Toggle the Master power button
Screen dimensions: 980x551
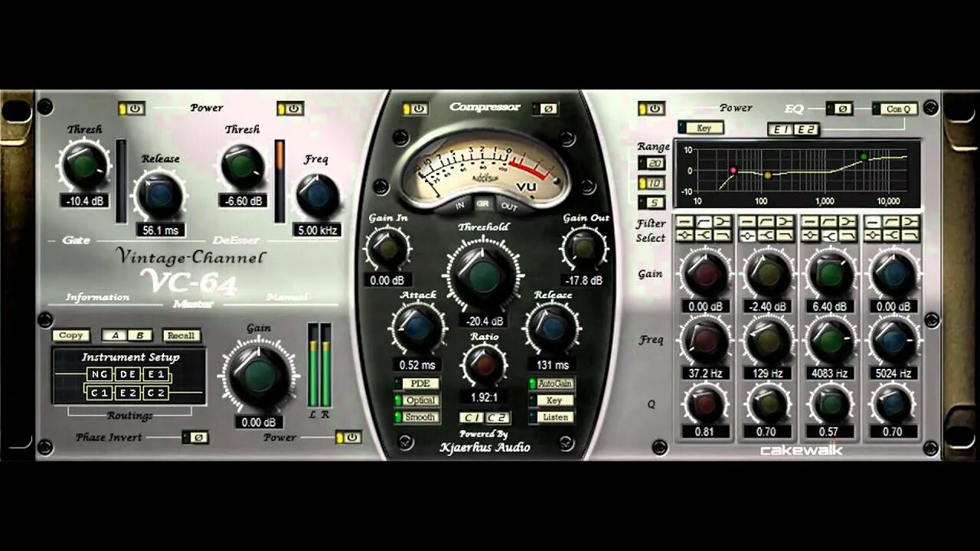[349, 438]
